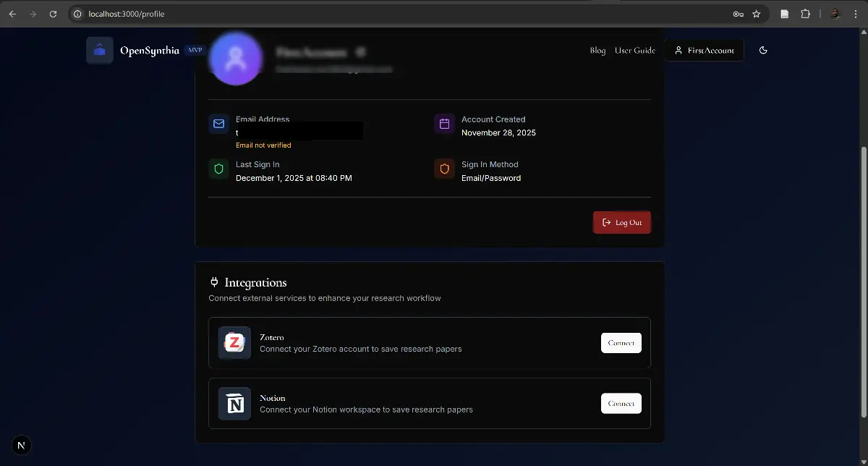Click the Notion integration icon
Viewport: 868px width, 466px height.
[234, 403]
